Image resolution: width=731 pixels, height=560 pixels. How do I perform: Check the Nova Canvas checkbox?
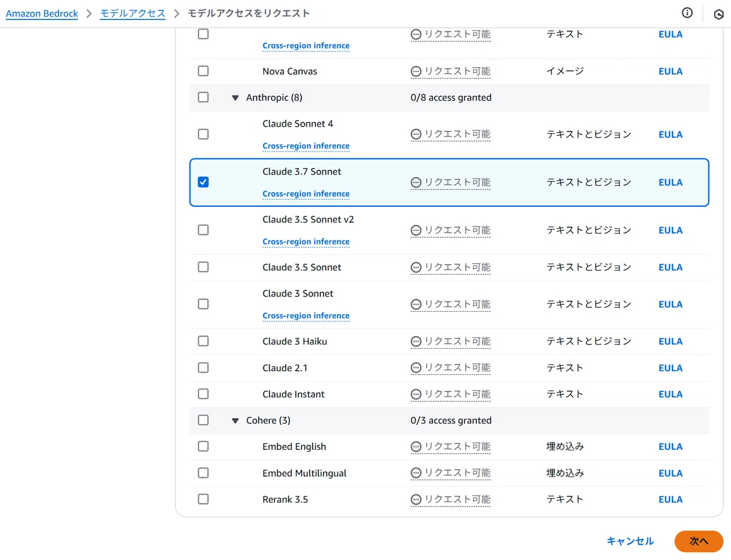[x=203, y=71]
